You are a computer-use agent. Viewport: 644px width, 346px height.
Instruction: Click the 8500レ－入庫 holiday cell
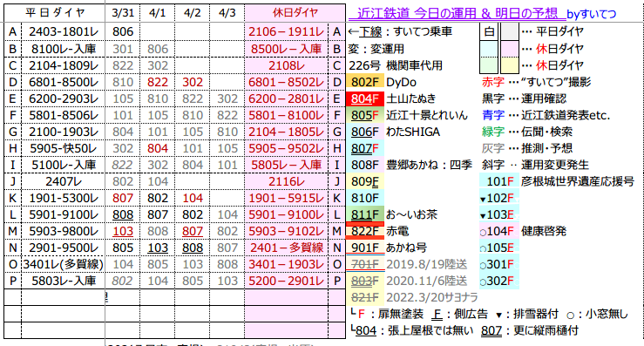point(286,49)
